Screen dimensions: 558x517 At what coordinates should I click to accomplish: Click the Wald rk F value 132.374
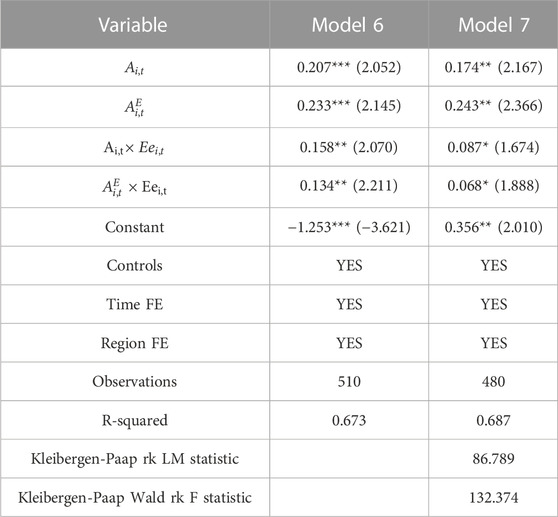tap(494, 497)
